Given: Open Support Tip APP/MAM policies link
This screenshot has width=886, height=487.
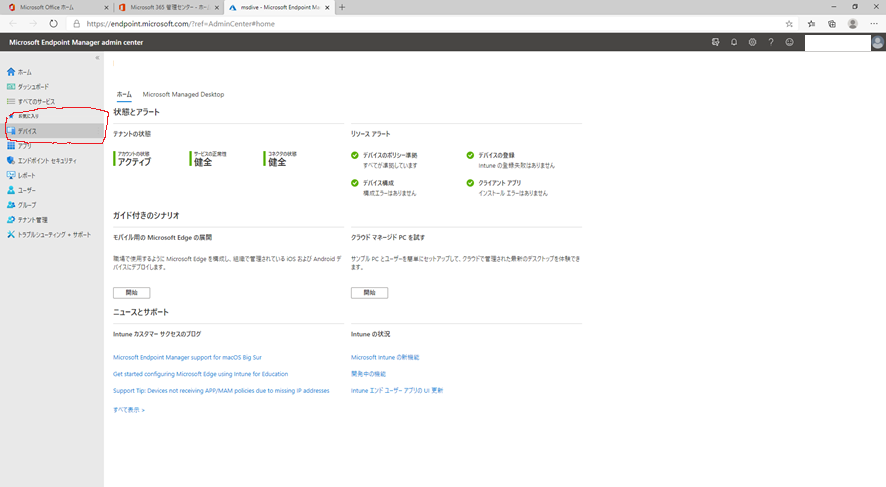Looking at the screenshot, I should [221, 390].
